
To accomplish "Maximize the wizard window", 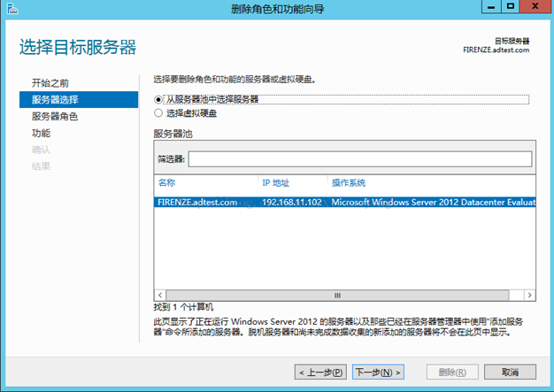I will pyautogui.click(x=511, y=7).
